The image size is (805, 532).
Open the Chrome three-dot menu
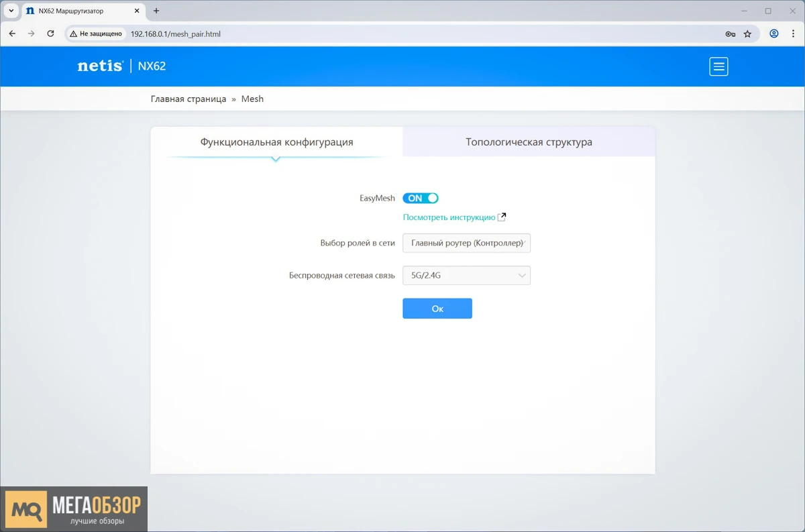click(x=793, y=34)
